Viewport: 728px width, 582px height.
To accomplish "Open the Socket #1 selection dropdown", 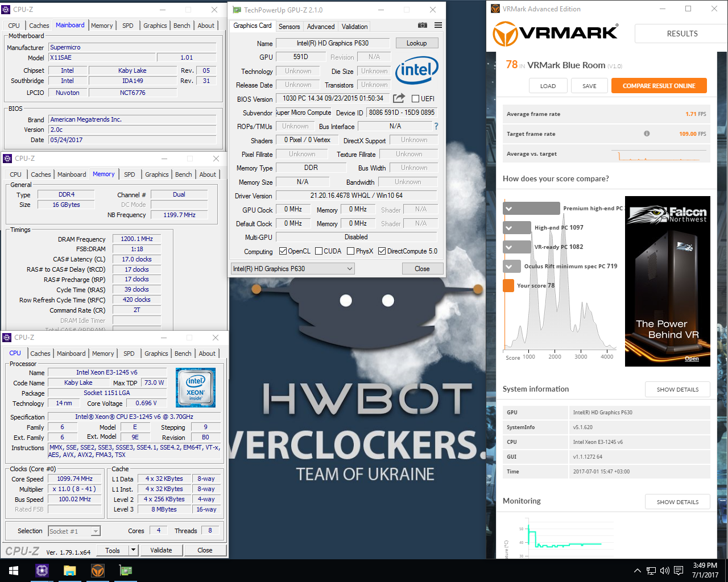I will pos(75,531).
